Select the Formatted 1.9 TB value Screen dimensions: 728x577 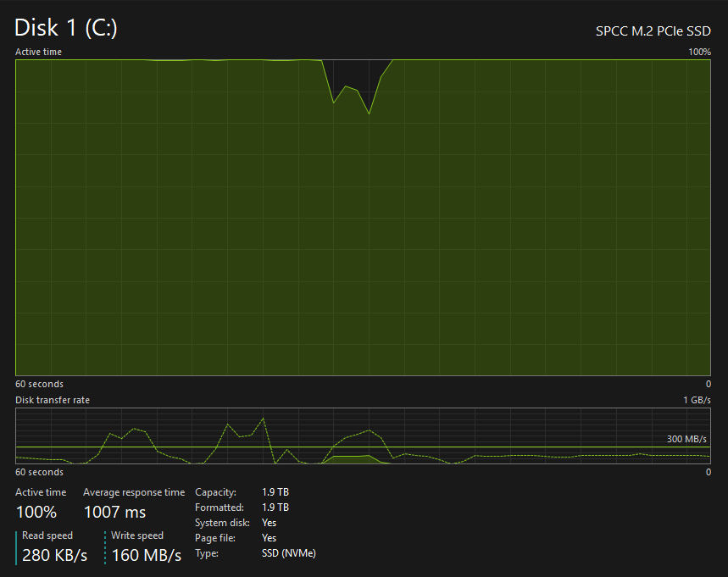(x=275, y=508)
